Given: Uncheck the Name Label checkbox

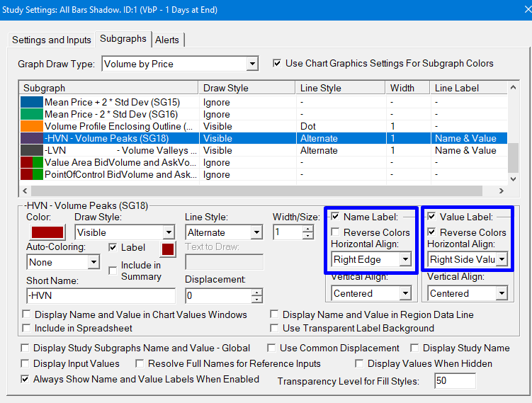Looking at the screenshot, I should (x=334, y=216).
